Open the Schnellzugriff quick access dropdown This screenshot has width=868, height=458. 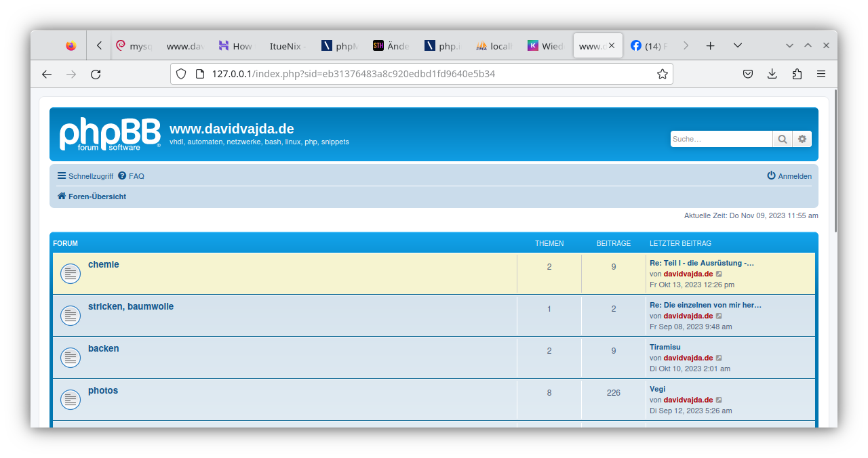(85, 176)
